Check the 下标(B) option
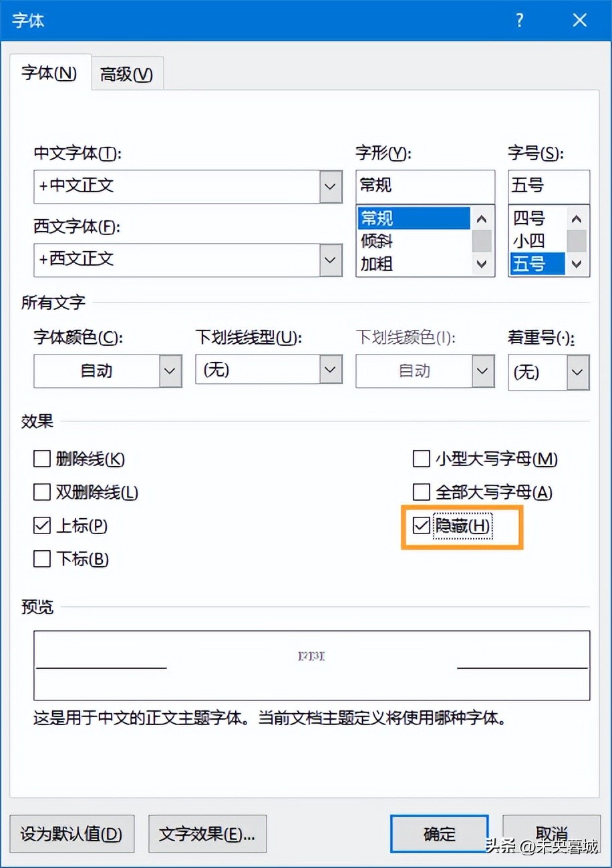The width and height of the screenshot is (612, 868). point(42,559)
